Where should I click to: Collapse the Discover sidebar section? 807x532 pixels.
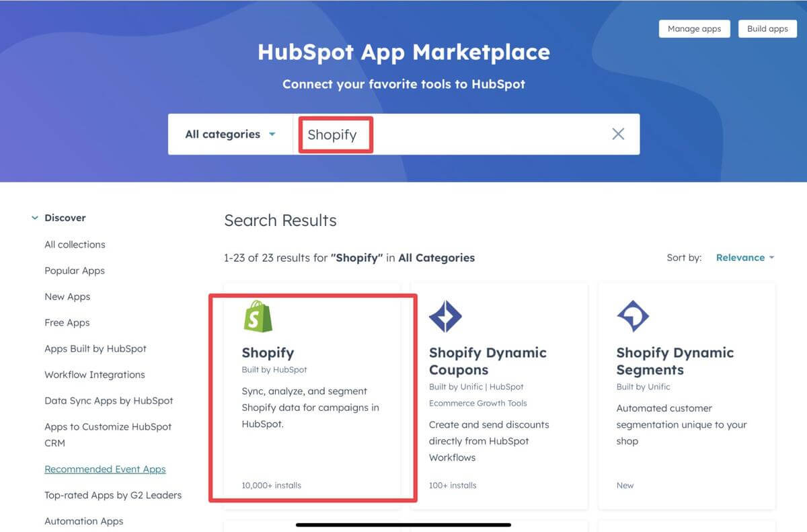coord(35,218)
